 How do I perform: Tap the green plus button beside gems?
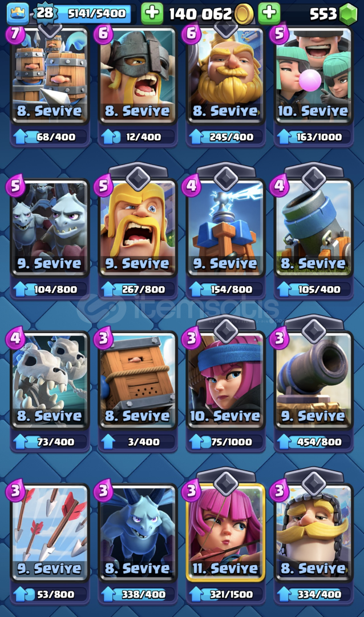tap(269, 13)
